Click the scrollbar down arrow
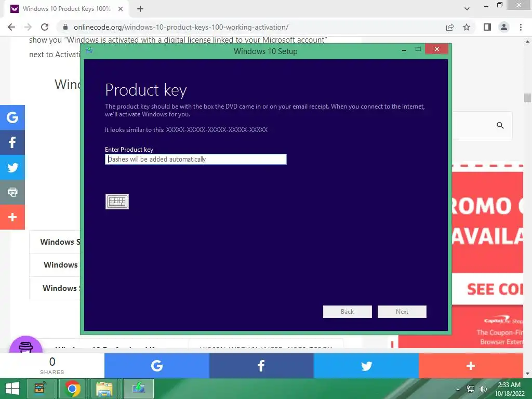The height and width of the screenshot is (399, 532). coord(527,374)
